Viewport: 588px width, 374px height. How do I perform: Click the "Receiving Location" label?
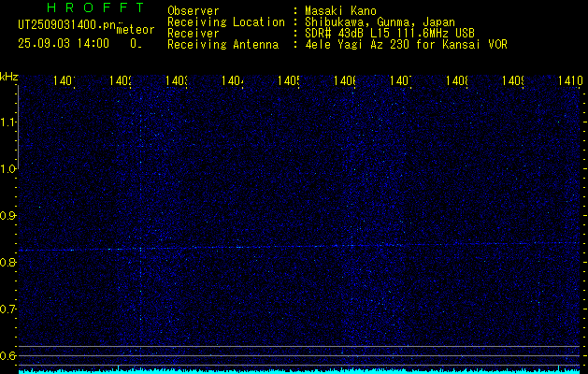226,22
